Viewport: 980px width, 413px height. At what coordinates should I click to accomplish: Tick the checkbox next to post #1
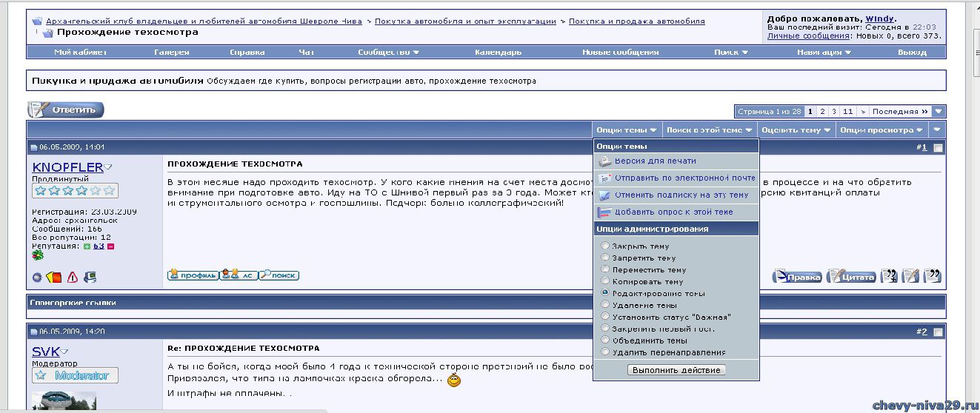coord(938,148)
